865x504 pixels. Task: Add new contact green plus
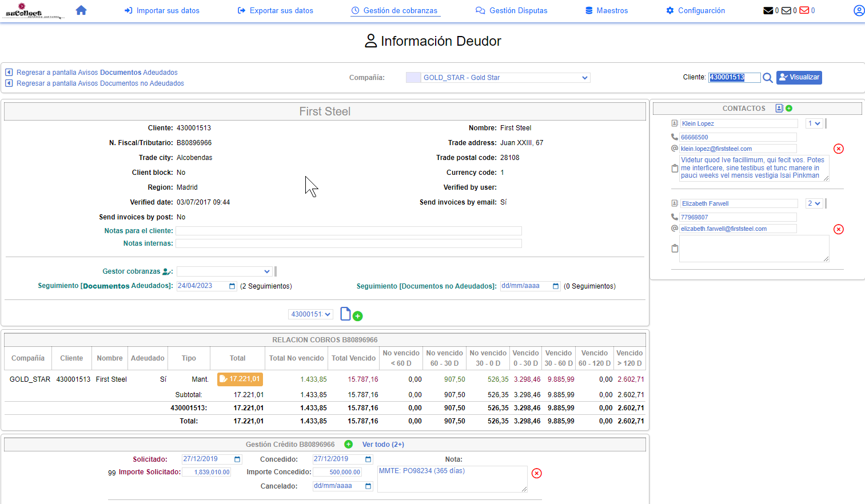pyautogui.click(x=789, y=108)
